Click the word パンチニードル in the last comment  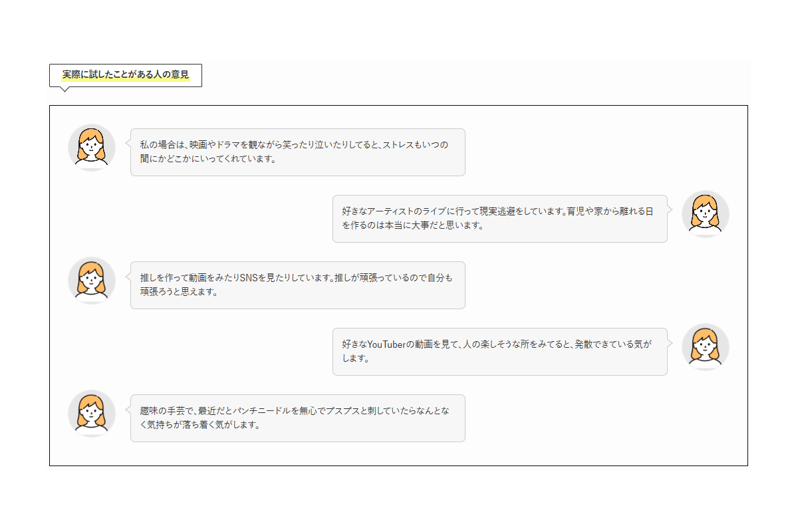[x=260, y=411]
